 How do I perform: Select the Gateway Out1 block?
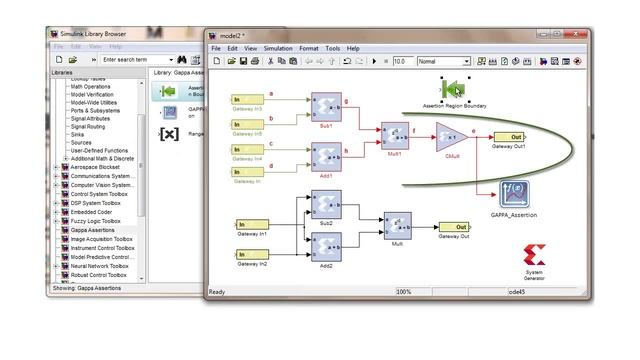(509, 137)
